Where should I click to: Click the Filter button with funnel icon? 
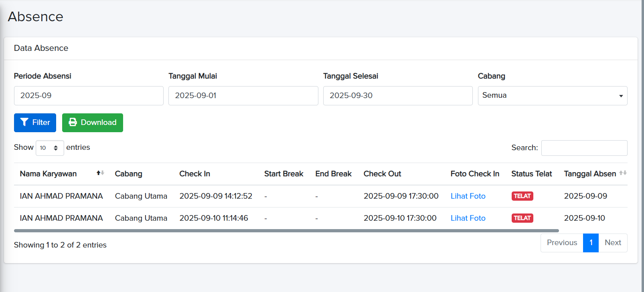click(x=35, y=123)
